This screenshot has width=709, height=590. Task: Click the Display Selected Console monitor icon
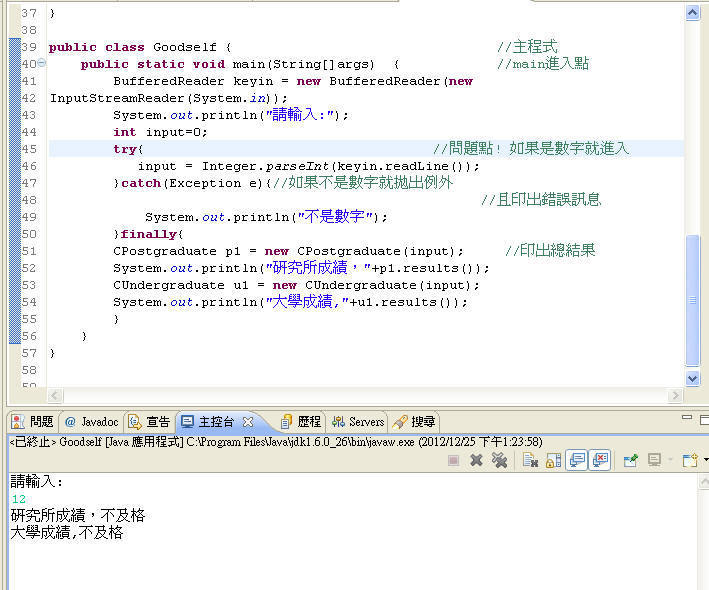point(654,460)
